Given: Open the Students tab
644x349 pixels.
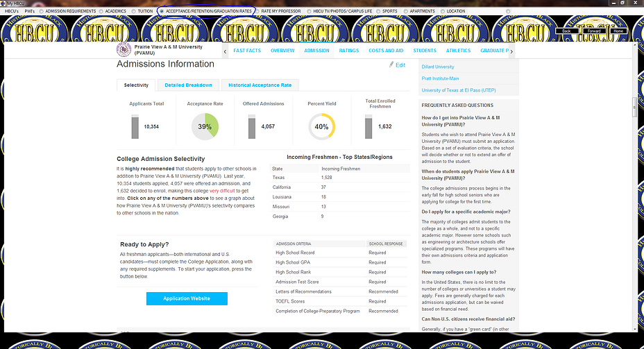Looking at the screenshot, I should [x=425, y=51].
